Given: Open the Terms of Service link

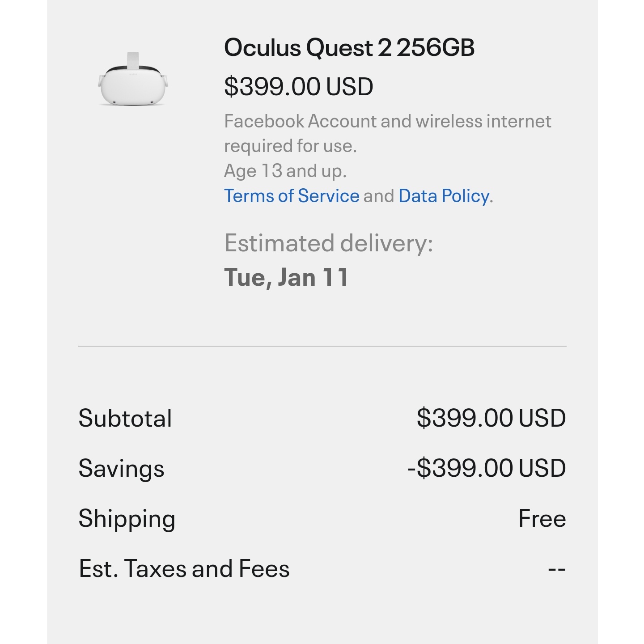Looking at the screenshot, I should pos(292,196).
